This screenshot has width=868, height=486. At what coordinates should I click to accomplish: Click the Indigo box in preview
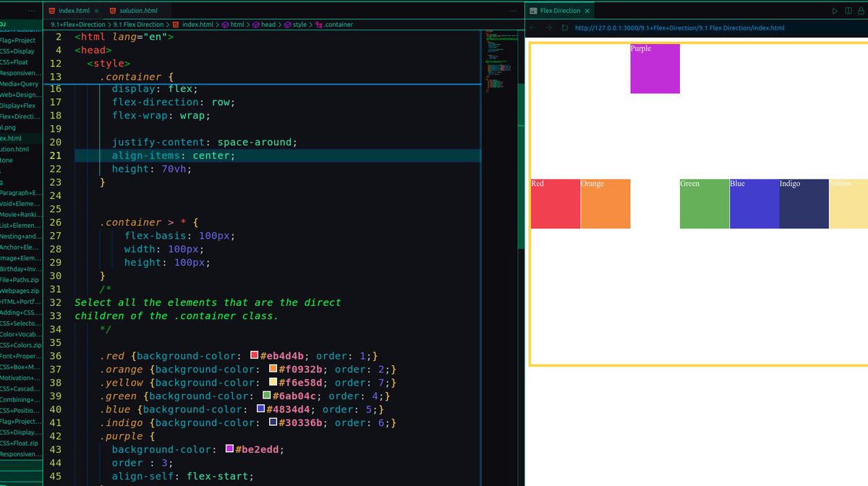click(804, 204)
